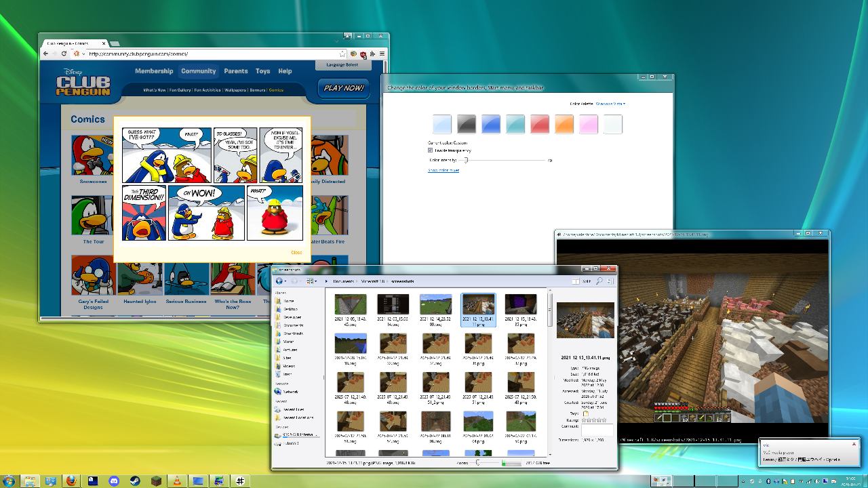868x488 pixels.
Task: Click the Comment field in info panel
Action: click(x=597, y=430)
